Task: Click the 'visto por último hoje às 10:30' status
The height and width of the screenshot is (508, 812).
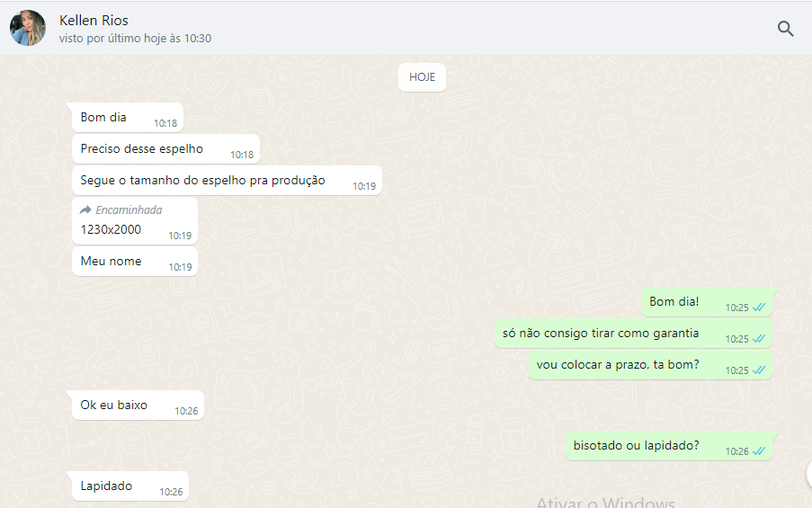Action: coord(135,39)
